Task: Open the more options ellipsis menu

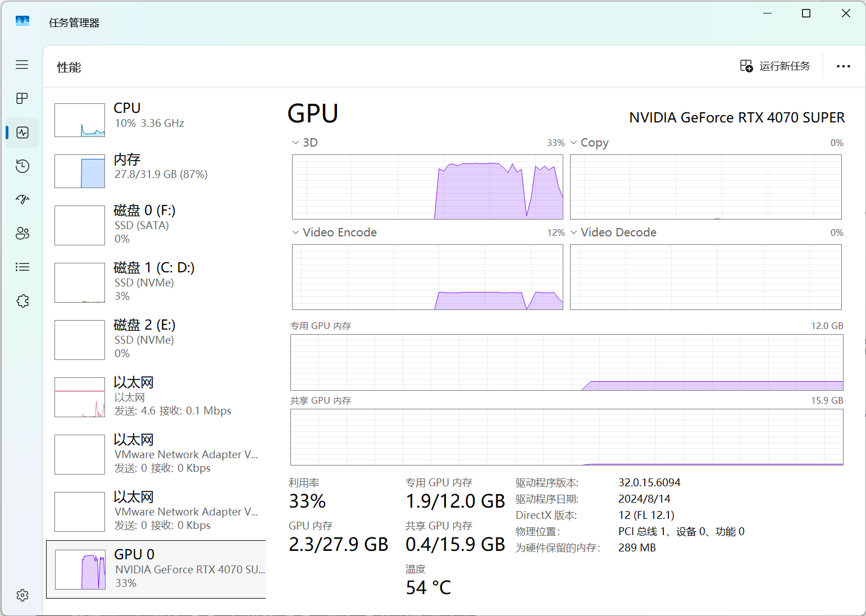Action: [x=843, y=66]
